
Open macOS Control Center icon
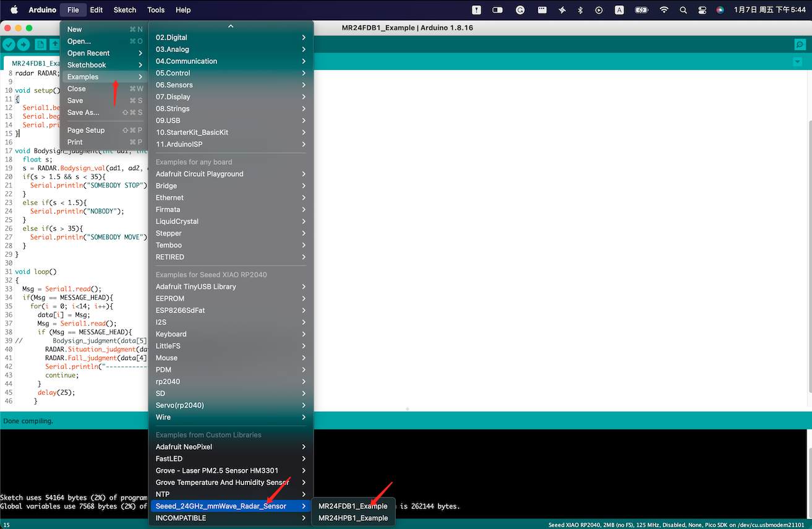point(702,10)
